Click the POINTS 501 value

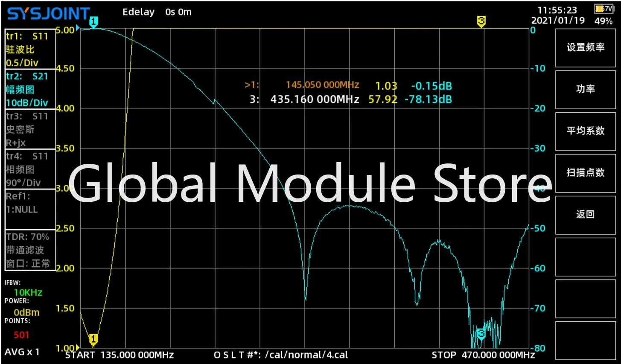click(x=21, y=335)
